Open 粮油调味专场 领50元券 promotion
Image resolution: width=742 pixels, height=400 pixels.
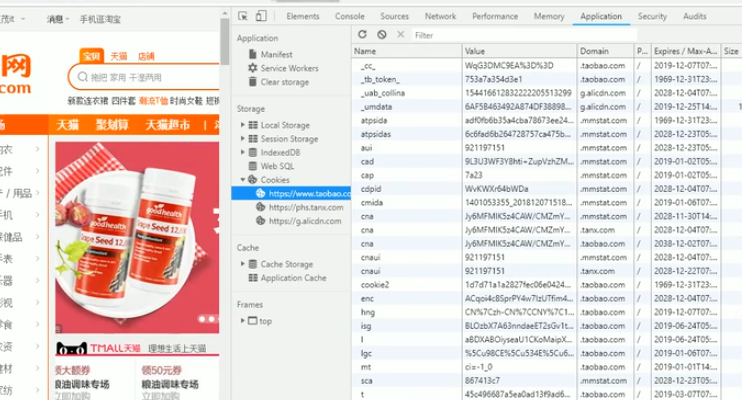[x=170, y=382]
